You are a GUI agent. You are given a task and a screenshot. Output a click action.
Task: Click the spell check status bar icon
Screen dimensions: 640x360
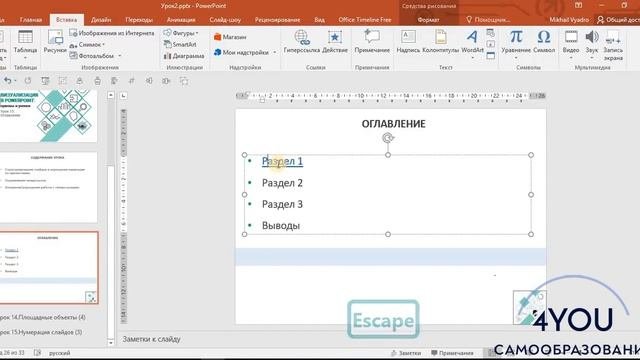tap(37, 353)
